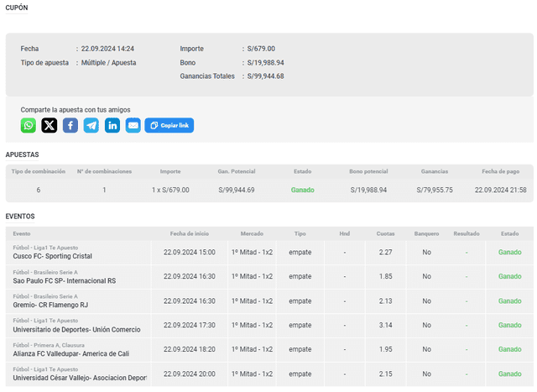The width and height of the screenshot is (537, 392).
Task: Click the Evento column header
Action: (22, 233)
